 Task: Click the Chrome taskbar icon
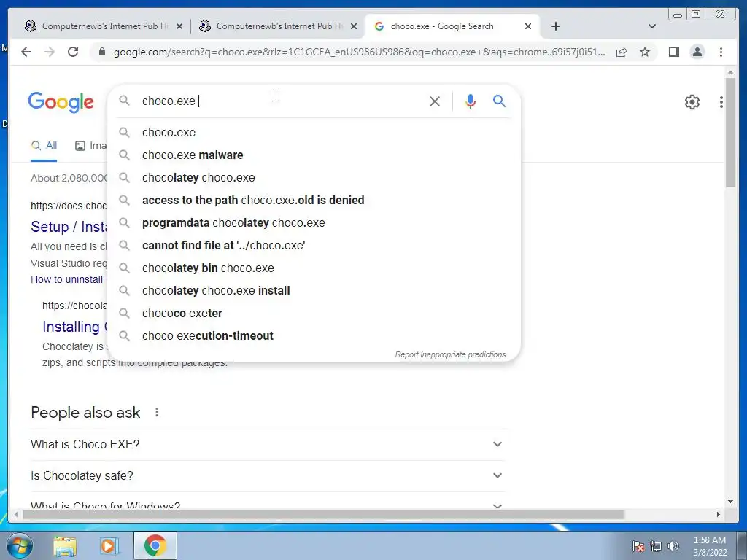coord(155,545)
